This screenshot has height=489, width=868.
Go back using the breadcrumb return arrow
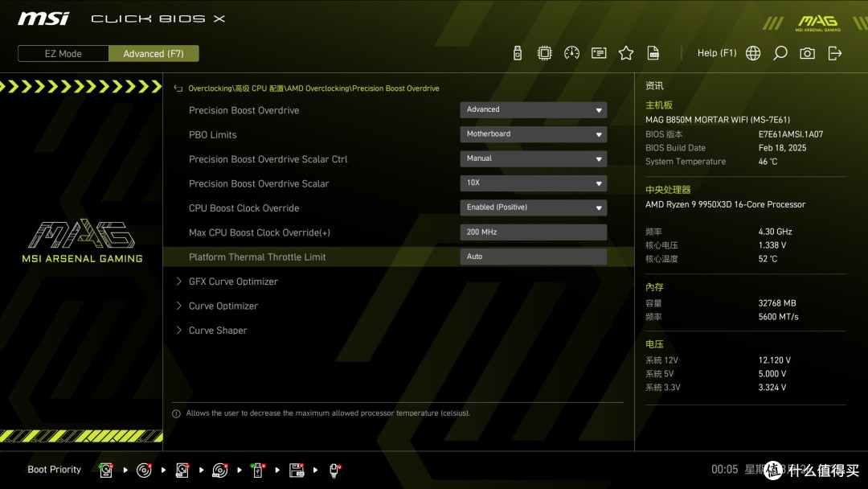178,88
